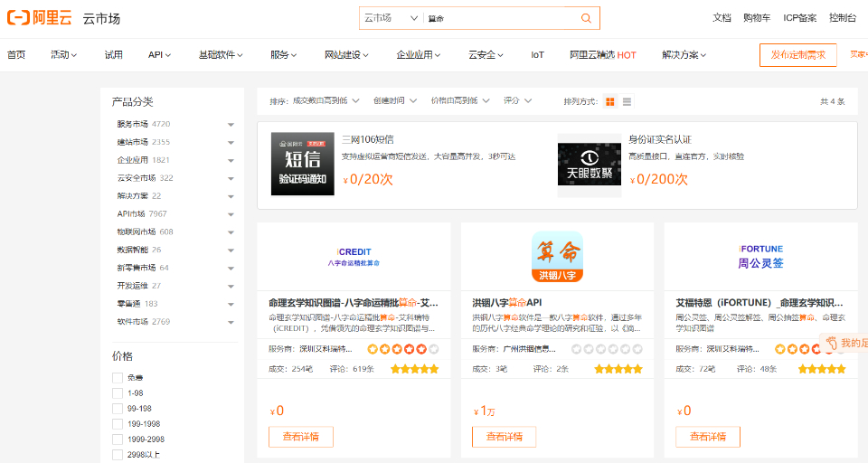Open the 服务 nav menu
Screen dimensions: 868x463
[283, 55]
